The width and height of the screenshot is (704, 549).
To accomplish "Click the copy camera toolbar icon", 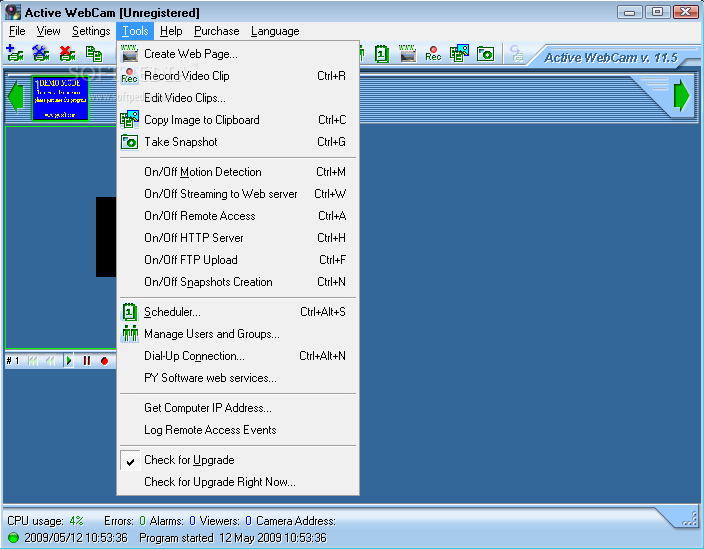I will (x=94, y=54).
